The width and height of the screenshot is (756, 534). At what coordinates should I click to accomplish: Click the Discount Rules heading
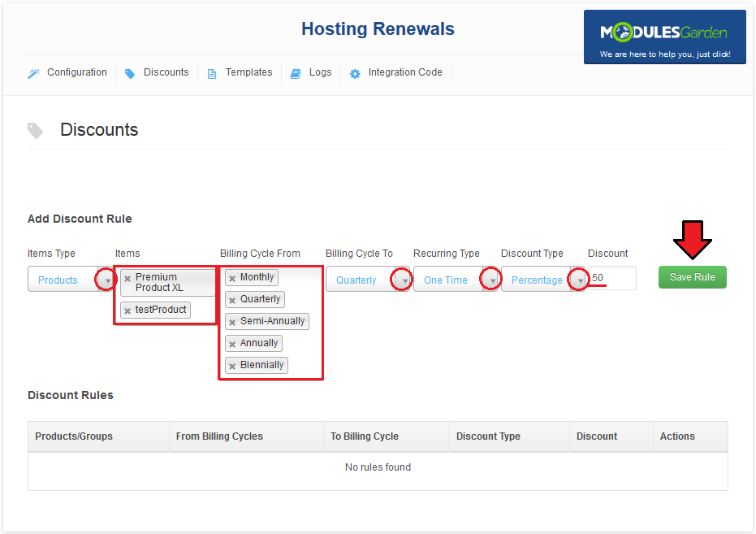pos(71,396)
